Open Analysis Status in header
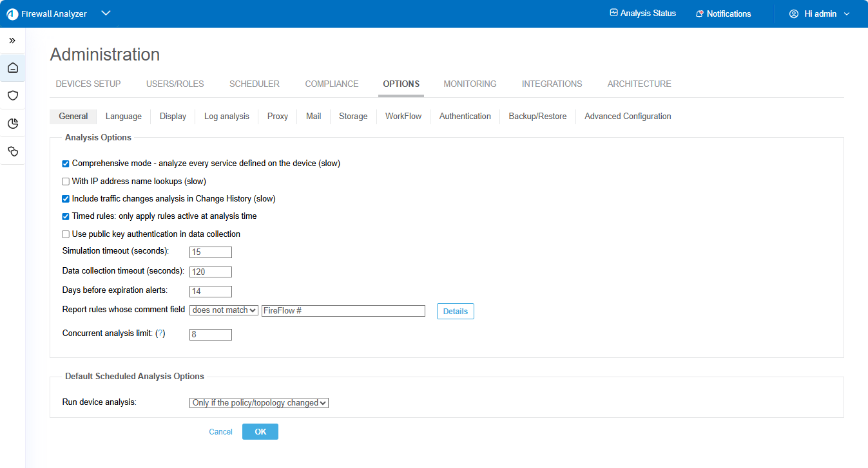This screenshot has height=468, width=868. pyautogui.click(x=642, y=14)
